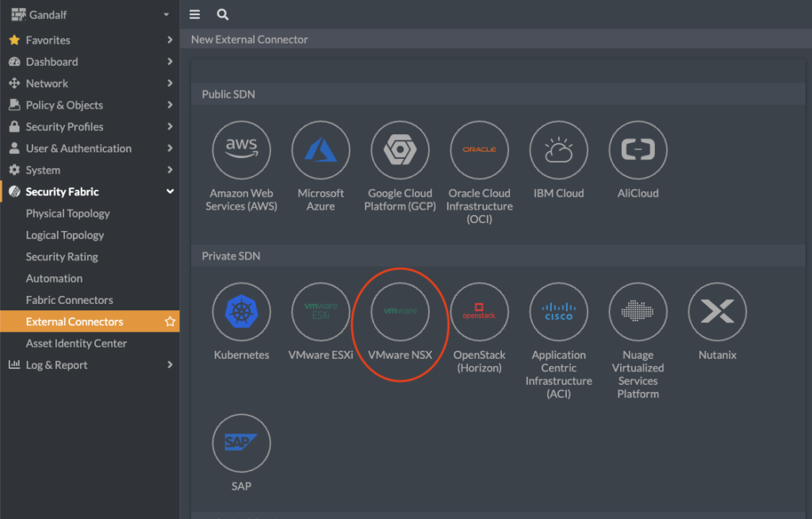Select the Oracle Cloud Infrastructure connector
Screen dimensions: 812x519
point(479,151)
